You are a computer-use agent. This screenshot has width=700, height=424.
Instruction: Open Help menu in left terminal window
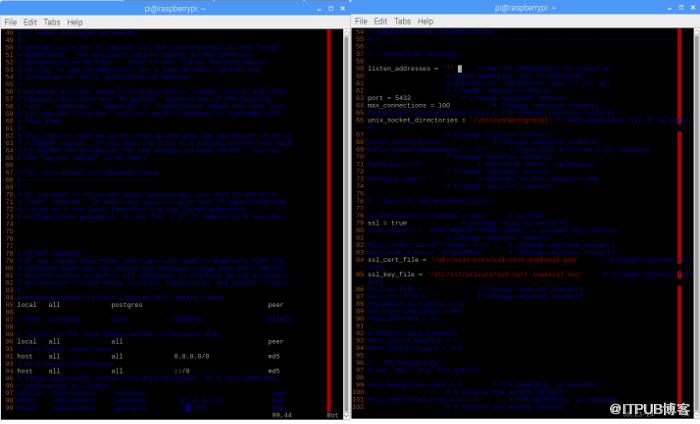click(75, 22)
